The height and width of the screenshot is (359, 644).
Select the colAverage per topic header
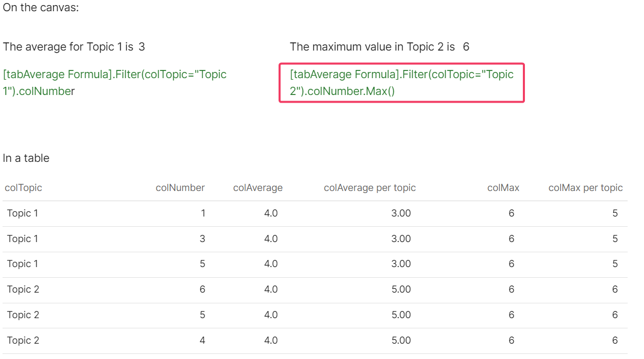click(370, 188)
